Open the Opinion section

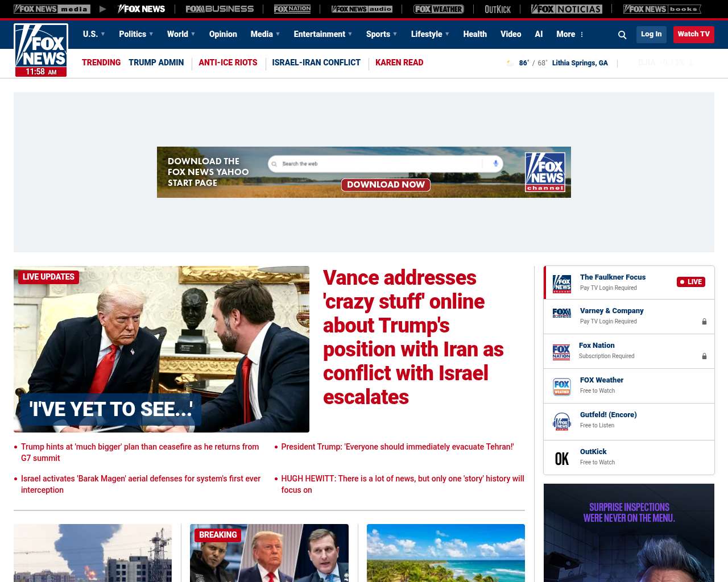(223, 34)
